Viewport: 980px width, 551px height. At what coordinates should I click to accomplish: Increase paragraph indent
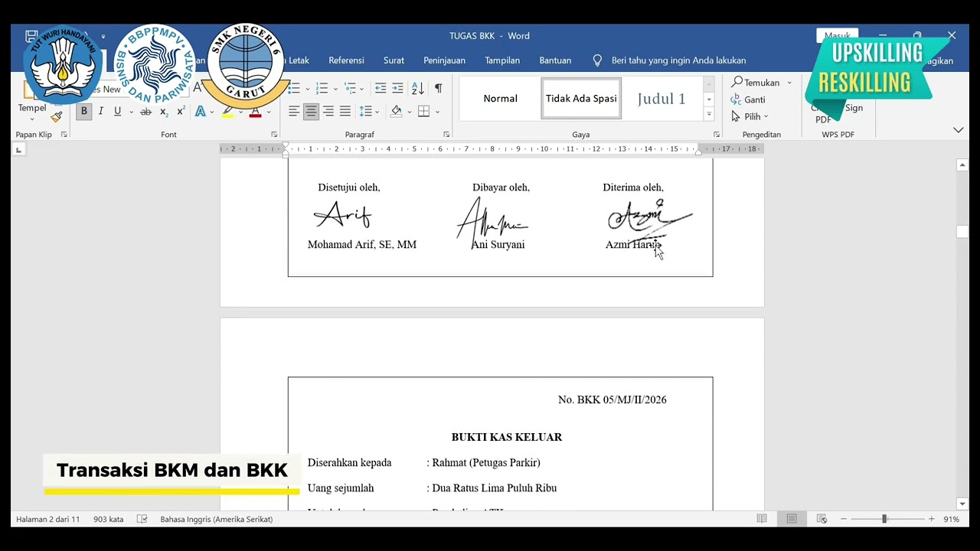point(397,89)
